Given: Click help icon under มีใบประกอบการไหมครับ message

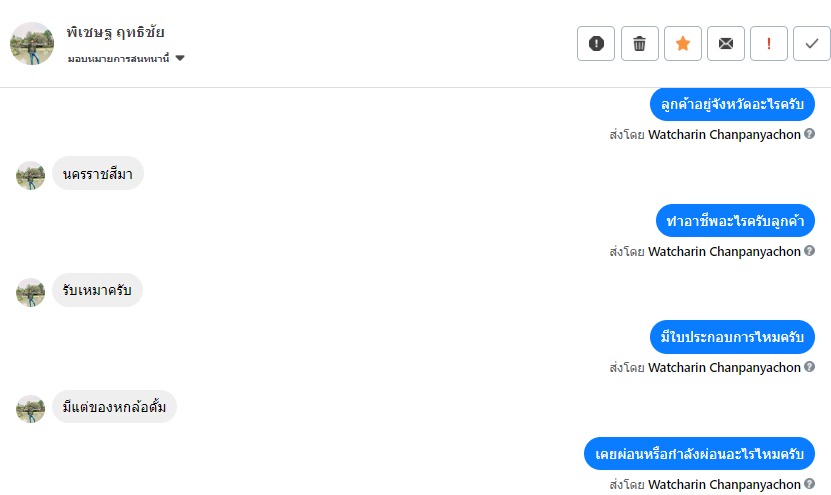Looking at the screenshot, I should (x=809, y=366).
